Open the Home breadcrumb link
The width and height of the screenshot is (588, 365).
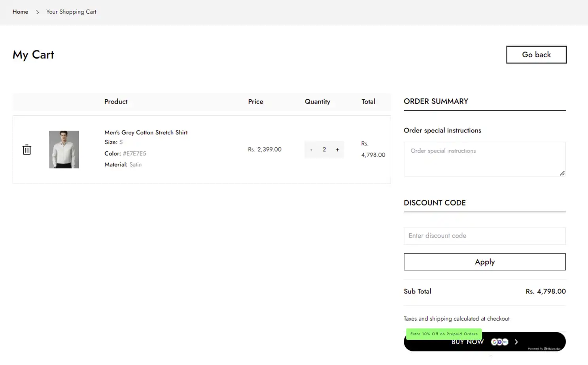(x=20, y=12)
